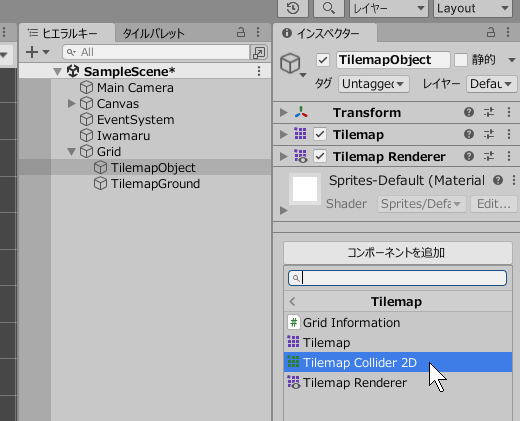Open Sprites-Default material help icon

click(498, 180)
